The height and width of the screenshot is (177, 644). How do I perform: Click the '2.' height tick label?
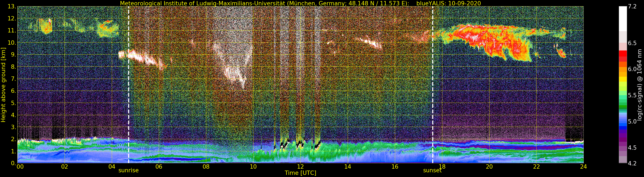coord(14,139)
